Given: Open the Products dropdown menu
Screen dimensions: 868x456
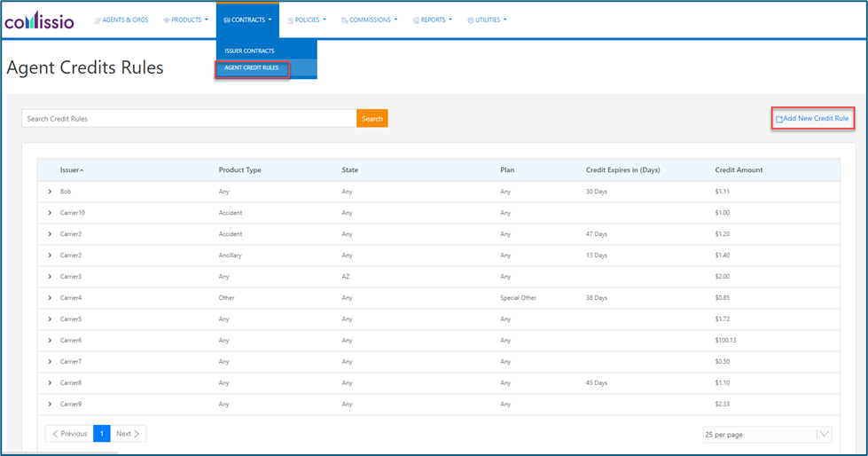Looking at the screenshot, I should tap(186, 20).
